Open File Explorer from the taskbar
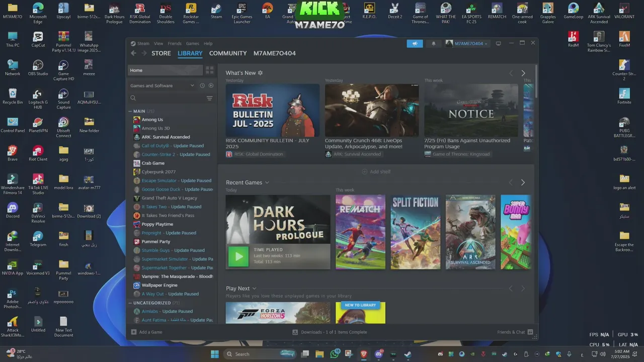Viewport: 644px width, 362px height. (x=319, y=354)
